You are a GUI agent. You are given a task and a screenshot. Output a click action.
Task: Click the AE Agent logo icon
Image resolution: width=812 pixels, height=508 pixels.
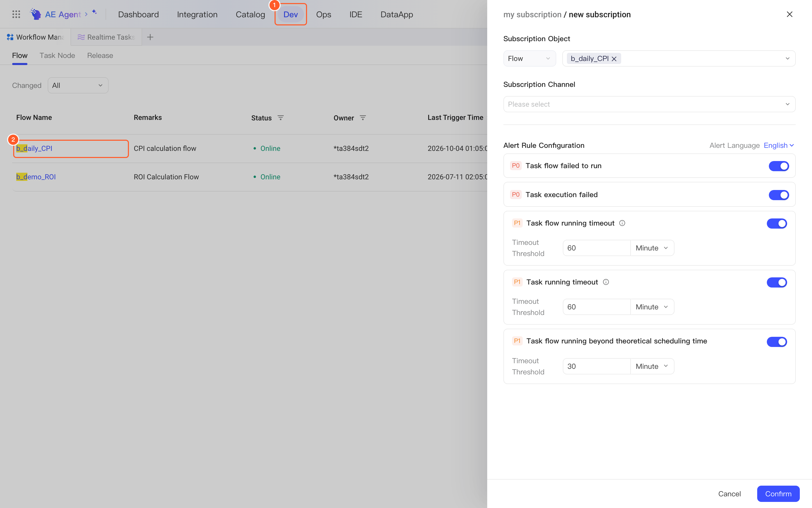[36, 14]
